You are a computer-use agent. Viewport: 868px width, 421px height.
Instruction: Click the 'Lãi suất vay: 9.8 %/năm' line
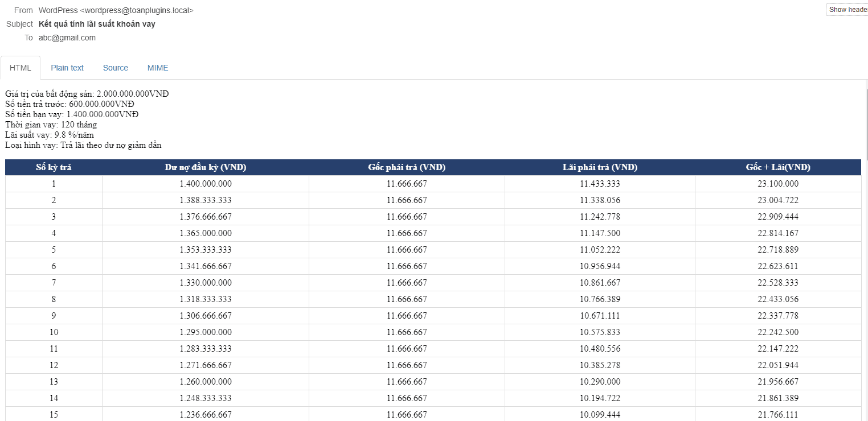[x=50, y=135]
